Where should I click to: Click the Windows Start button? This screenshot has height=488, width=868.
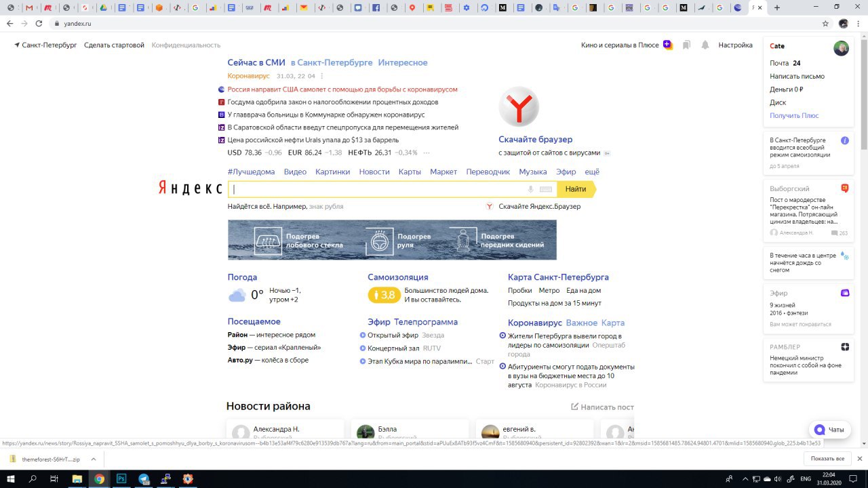[11, 479]
